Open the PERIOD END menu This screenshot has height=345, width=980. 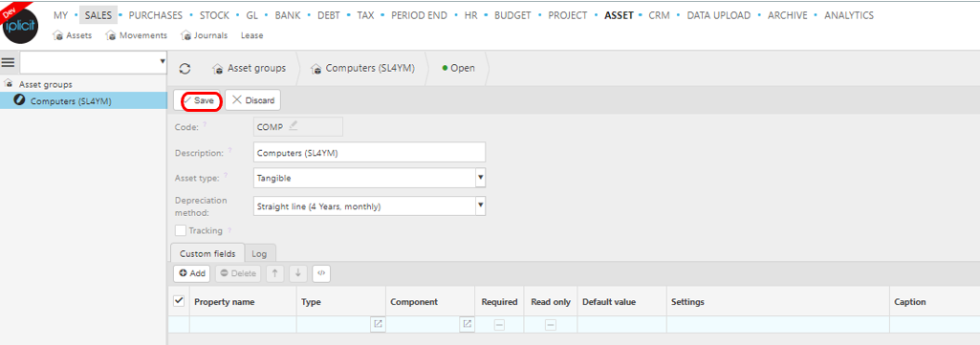(420, 15)
